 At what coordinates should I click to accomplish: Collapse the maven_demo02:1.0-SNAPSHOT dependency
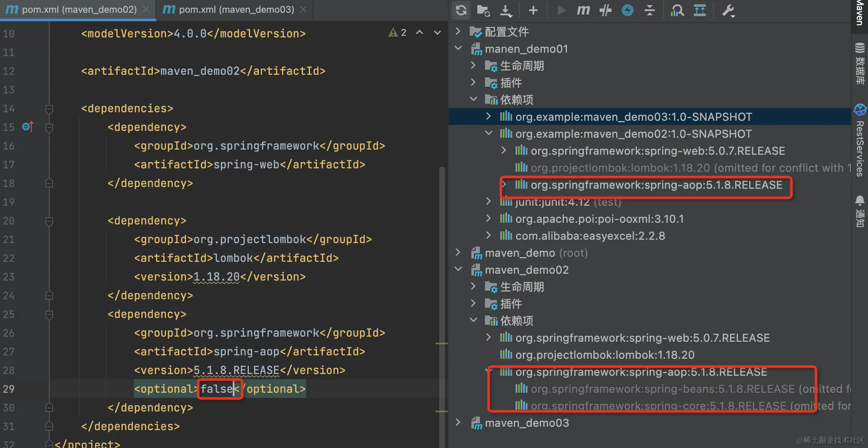click(489, 133)
